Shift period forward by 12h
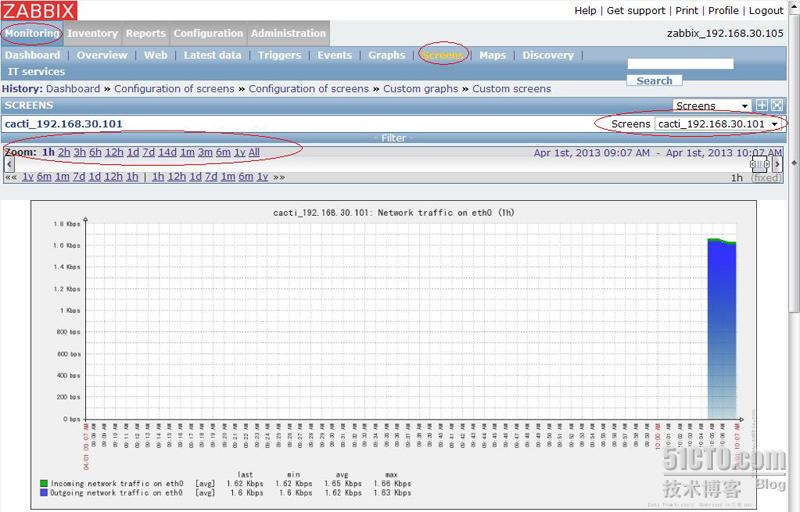The width and height of the screenshot is (800, 512). 177,177
